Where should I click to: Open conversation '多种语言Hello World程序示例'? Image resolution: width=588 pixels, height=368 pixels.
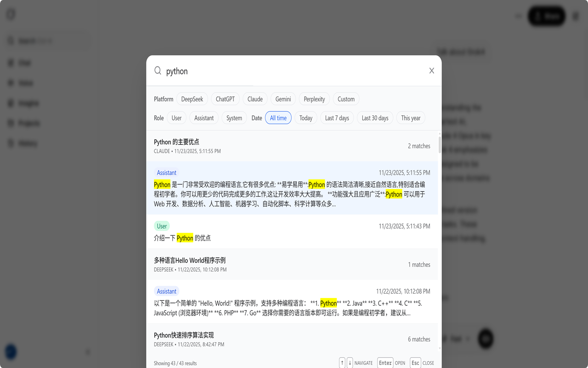click(x=292, y=264)
